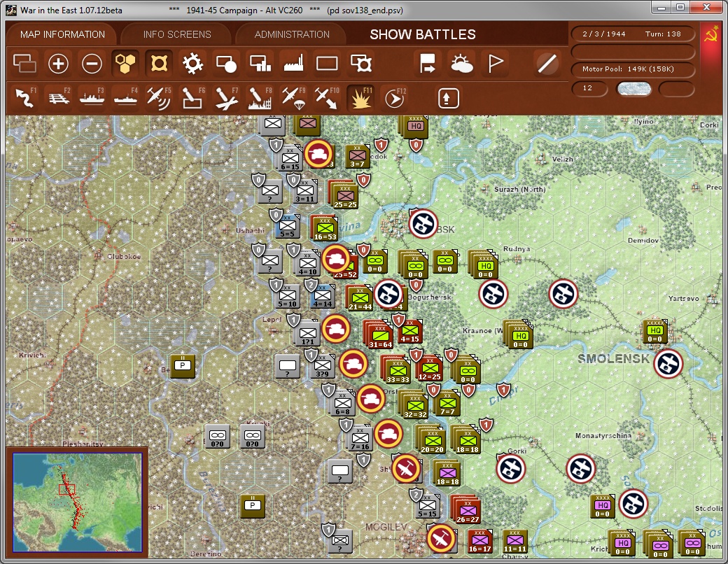Toggle the F11 show battles icon
The image size is (728, 564).
pos(360,98)
